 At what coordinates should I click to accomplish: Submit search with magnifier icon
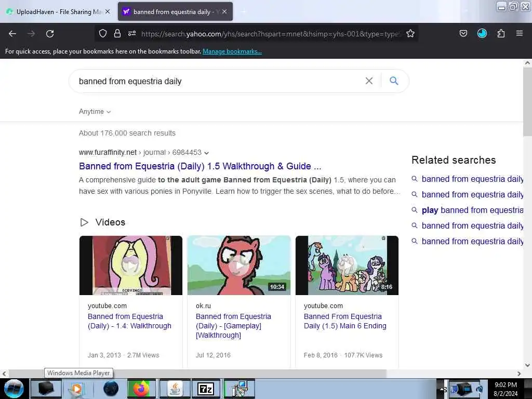pos(394,81)
